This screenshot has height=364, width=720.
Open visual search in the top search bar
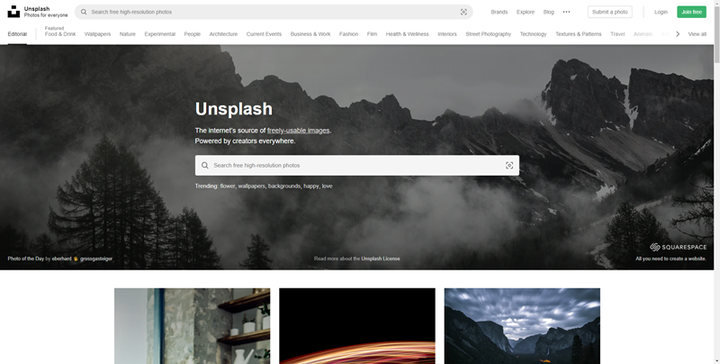tap(464, 12)
